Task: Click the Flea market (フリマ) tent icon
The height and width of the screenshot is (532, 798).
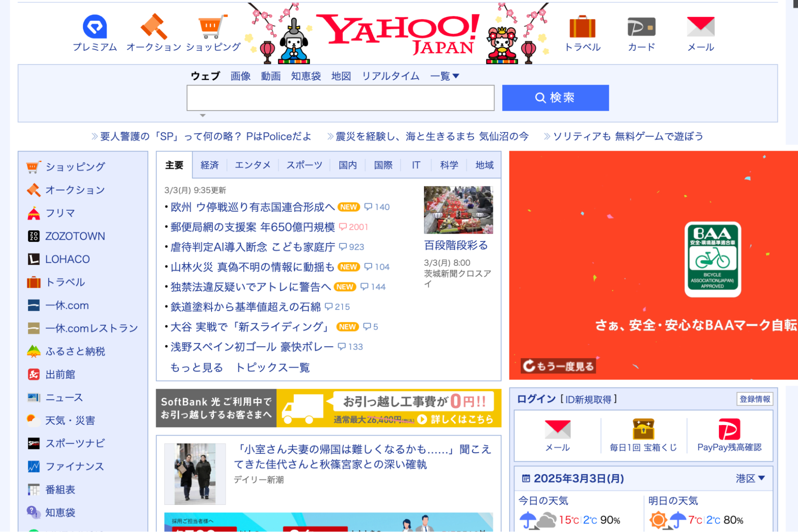Action: pyautogui.click(x=34, y=213)
